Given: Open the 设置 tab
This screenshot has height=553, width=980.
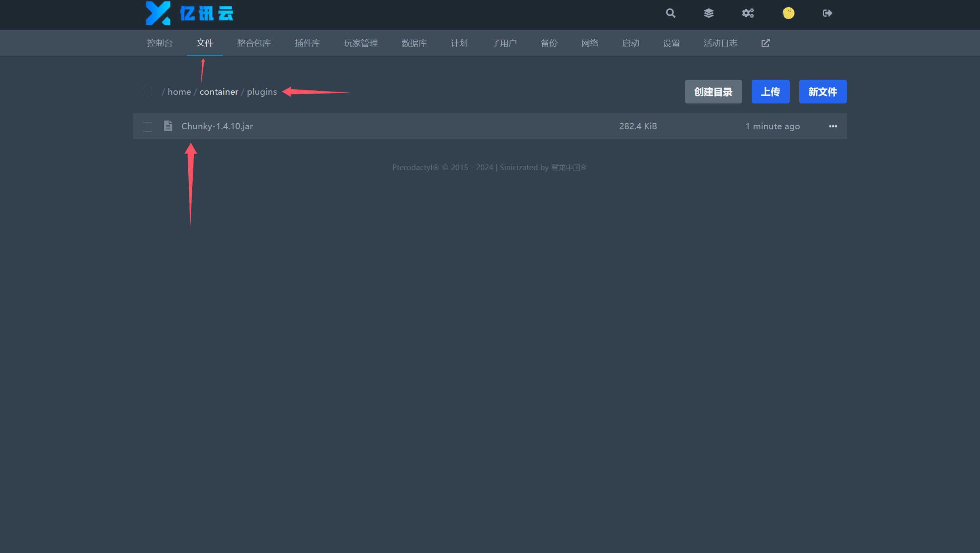Looking at the screenshot, I should (x=672, y=43).
